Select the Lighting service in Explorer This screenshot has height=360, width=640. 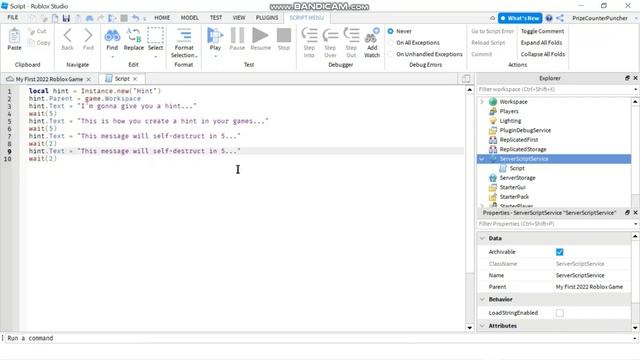point(510,121)
